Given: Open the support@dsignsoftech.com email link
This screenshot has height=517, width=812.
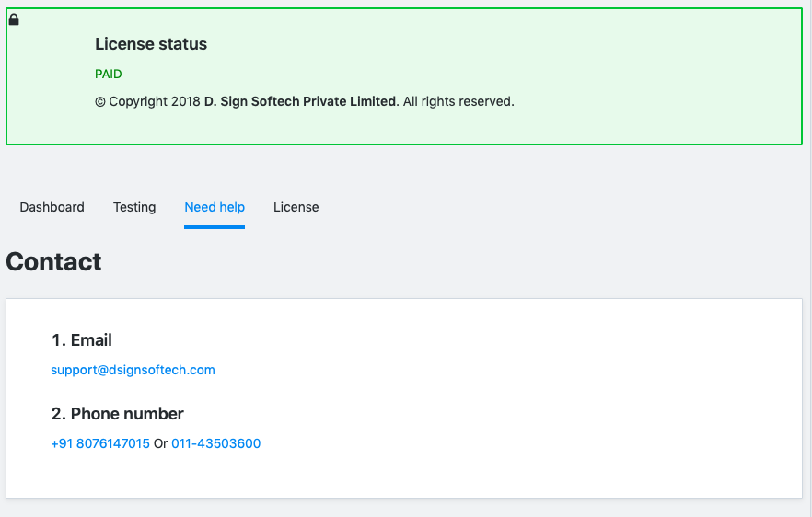Looking at the screenshot, I should click(x=133, y=370).
